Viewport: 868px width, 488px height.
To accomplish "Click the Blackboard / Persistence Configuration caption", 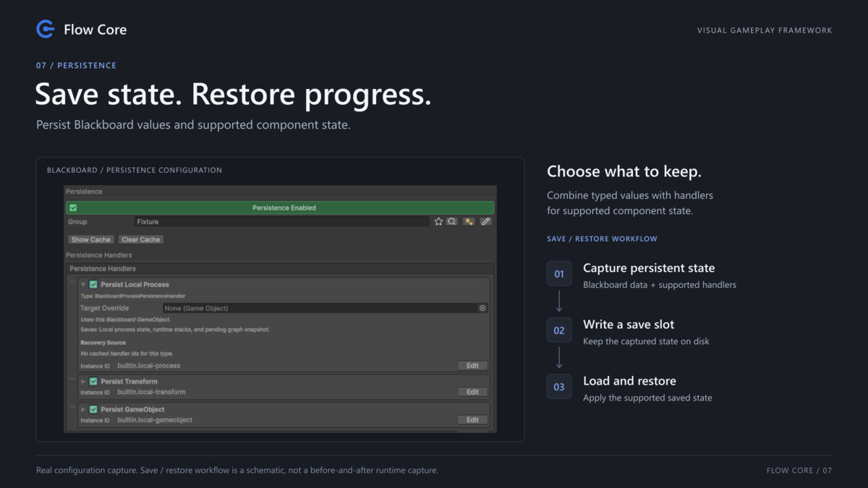I will [x=135, y=171].
